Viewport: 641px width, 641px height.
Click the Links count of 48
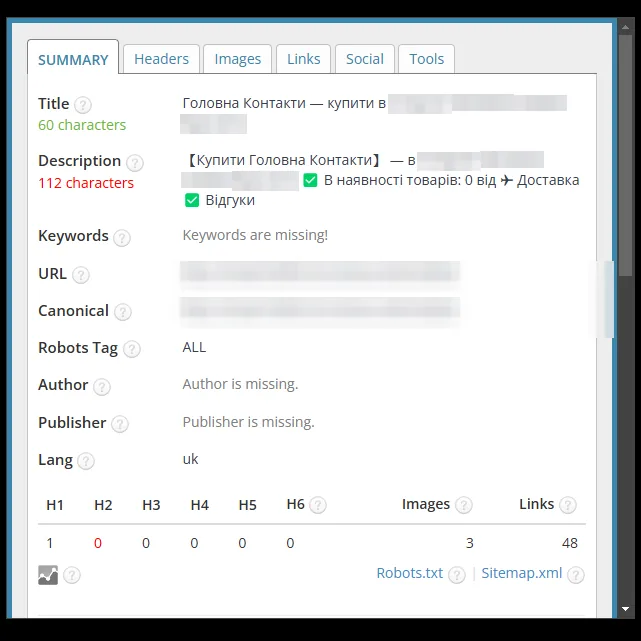tap(569, 543)
